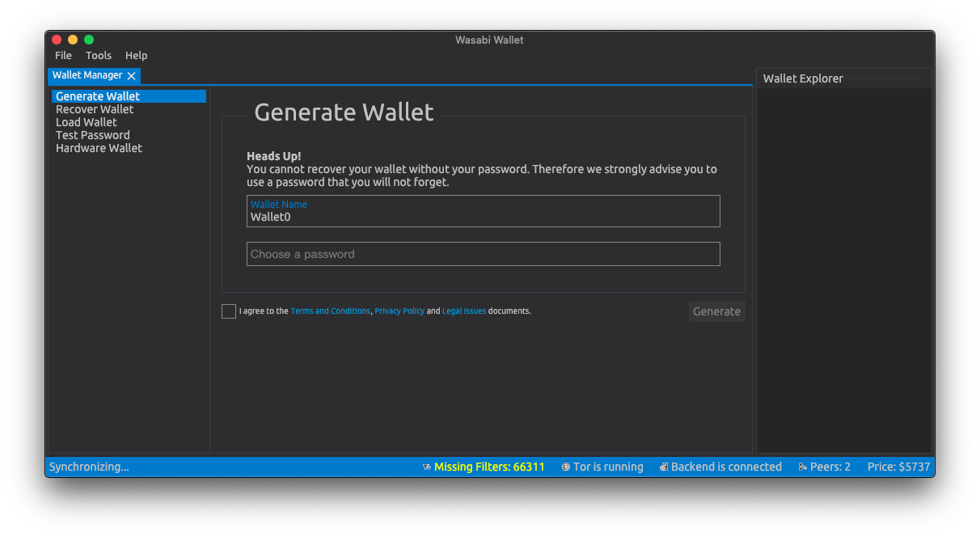Select Hardware Wallet in the sidebar

[129, 148]
